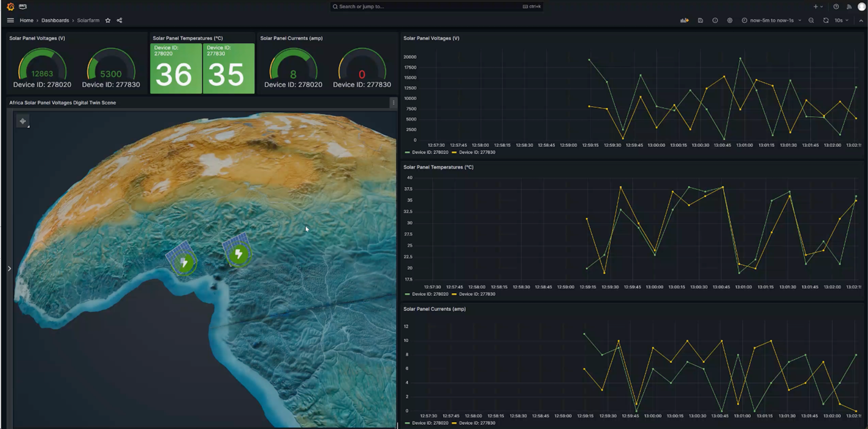Screen dimensions: 868x429
Task: Navigate to the Dashboards breadcrumb
Action: (x=55, y=21)
